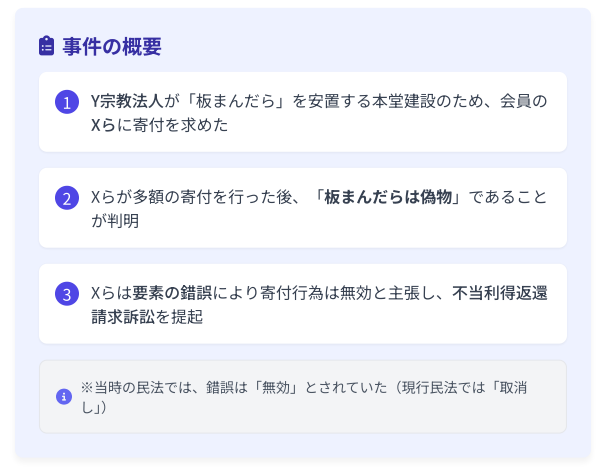Click the clipboard icon beside 事件の概要
605x472 pixels.
click(x=46, y=46)
